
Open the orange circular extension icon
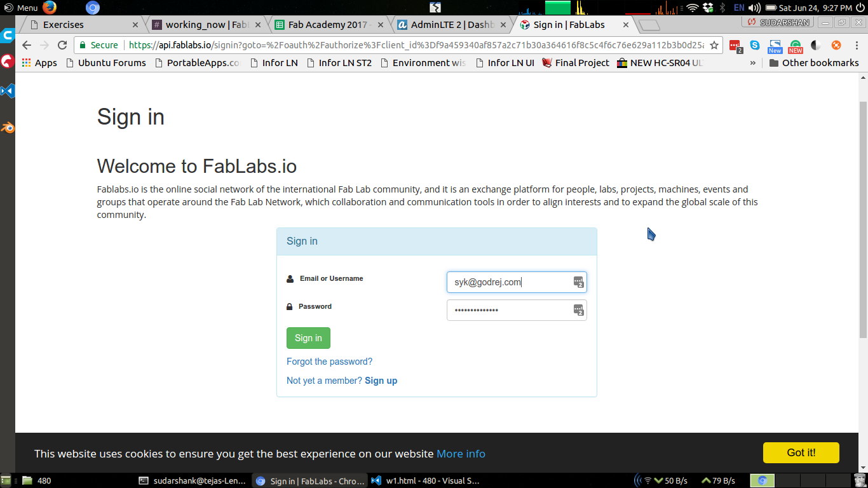tap(836, 45)
